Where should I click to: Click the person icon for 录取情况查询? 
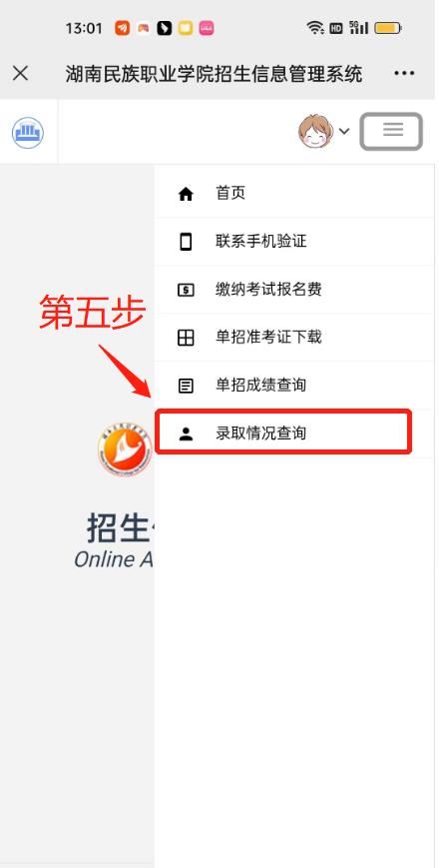tap(186, 434)
